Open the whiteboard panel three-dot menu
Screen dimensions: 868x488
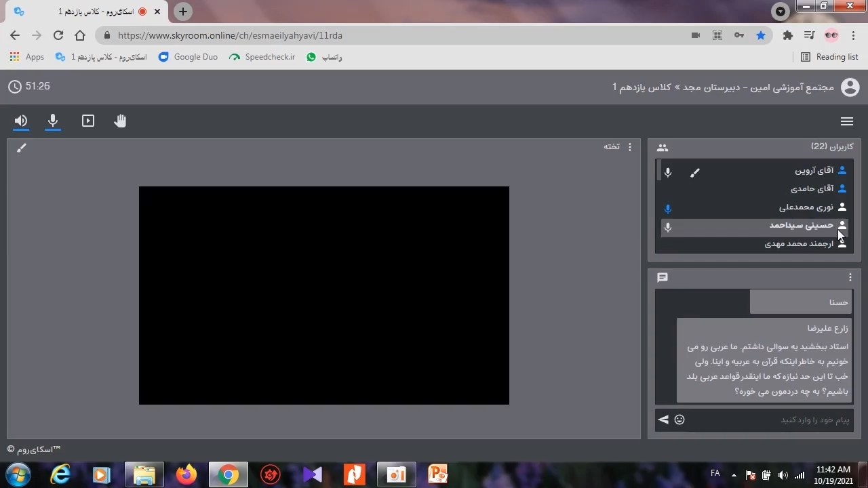coord(630,146)
